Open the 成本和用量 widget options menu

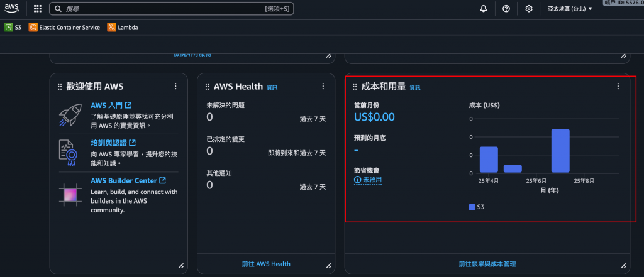[x=618, y=86]
